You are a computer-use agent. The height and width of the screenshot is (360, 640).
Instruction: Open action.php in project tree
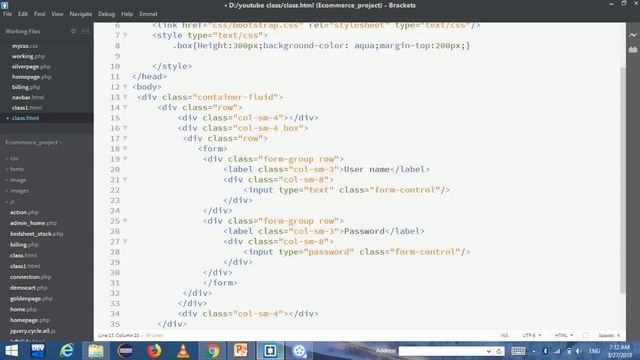pyautogui.click(x=24, y=212)
